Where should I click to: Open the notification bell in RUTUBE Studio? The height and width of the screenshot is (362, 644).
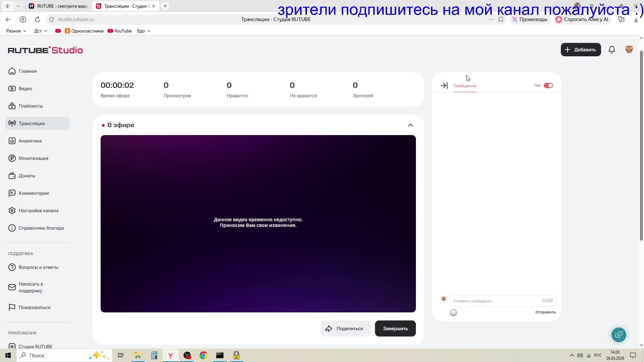(612, 49)
